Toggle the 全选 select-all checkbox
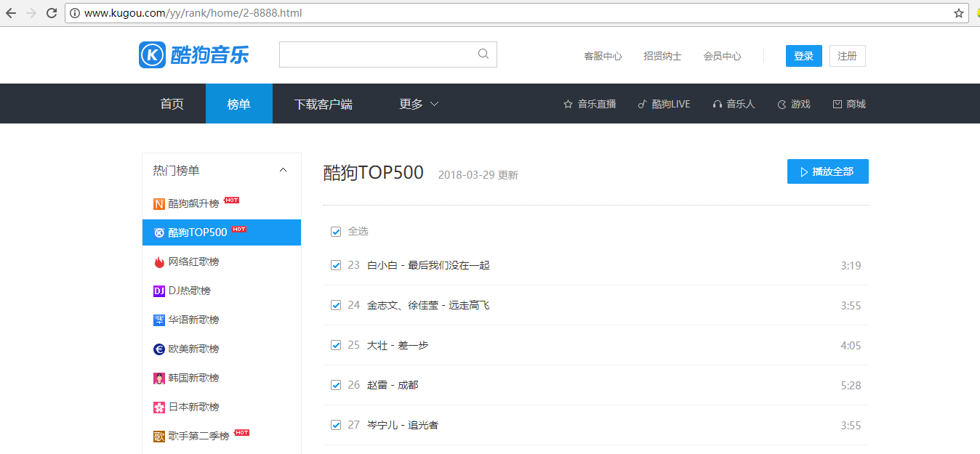The height and width of the screenshot is (454, 980). pyautogui.click(x=336, y=232)
